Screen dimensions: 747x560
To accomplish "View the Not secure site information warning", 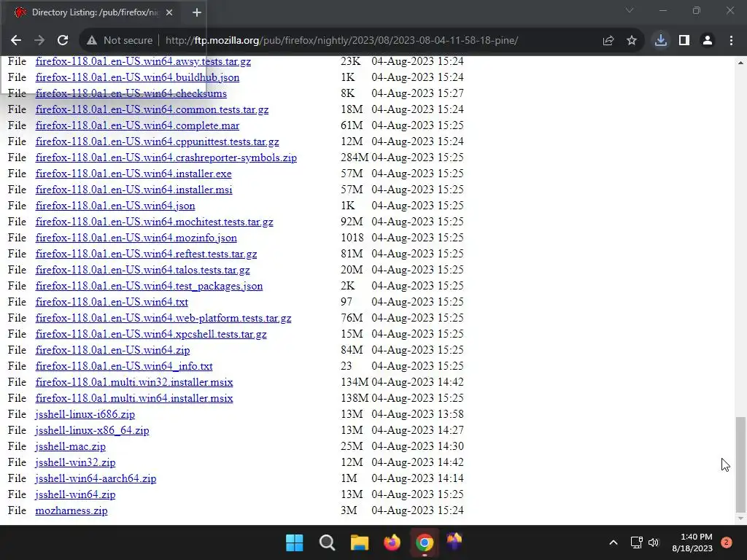I will (120, 41).
